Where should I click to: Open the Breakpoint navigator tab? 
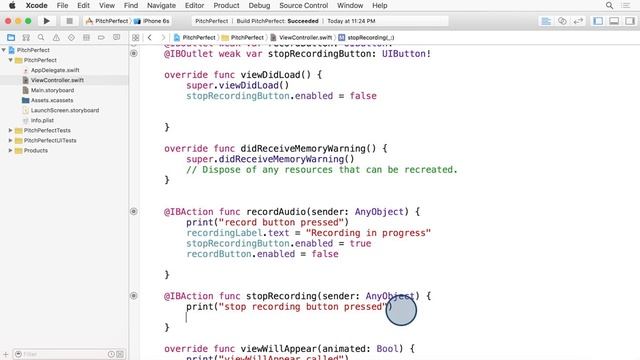tap(101, 38)
